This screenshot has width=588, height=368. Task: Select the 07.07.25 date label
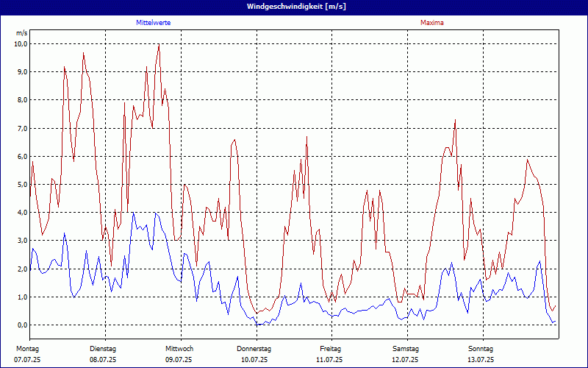click(x=28, y=360)
